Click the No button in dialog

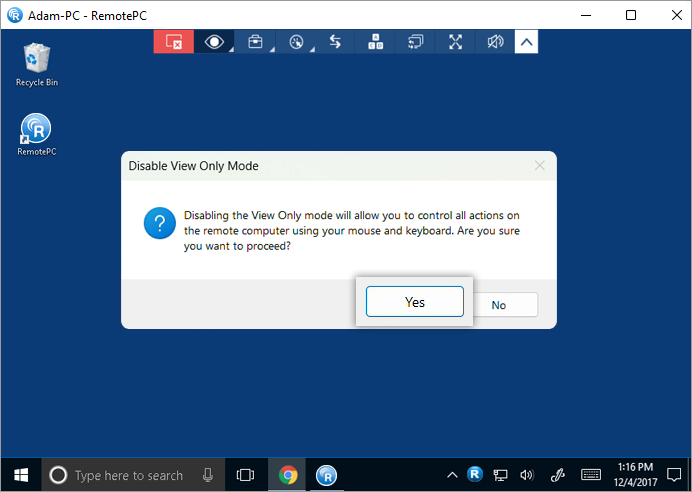click(x=499, y=305)
